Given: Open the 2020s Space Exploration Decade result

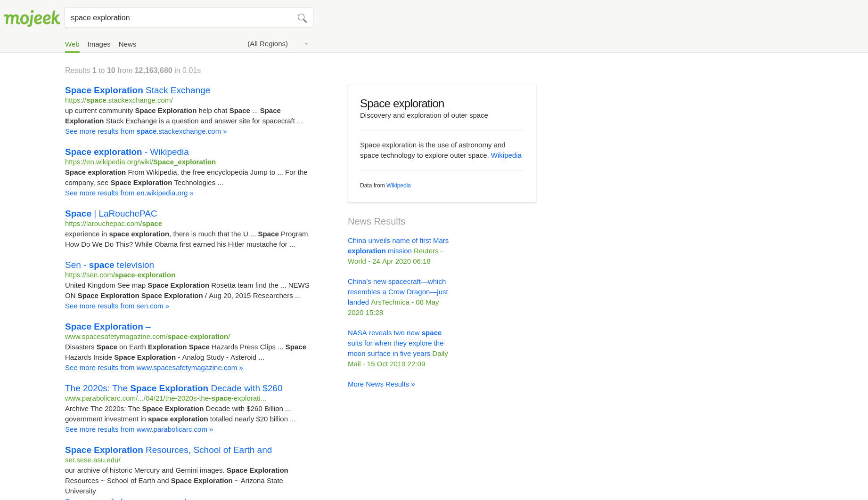Looking at the screenshot, I should (x=173, y=388).
